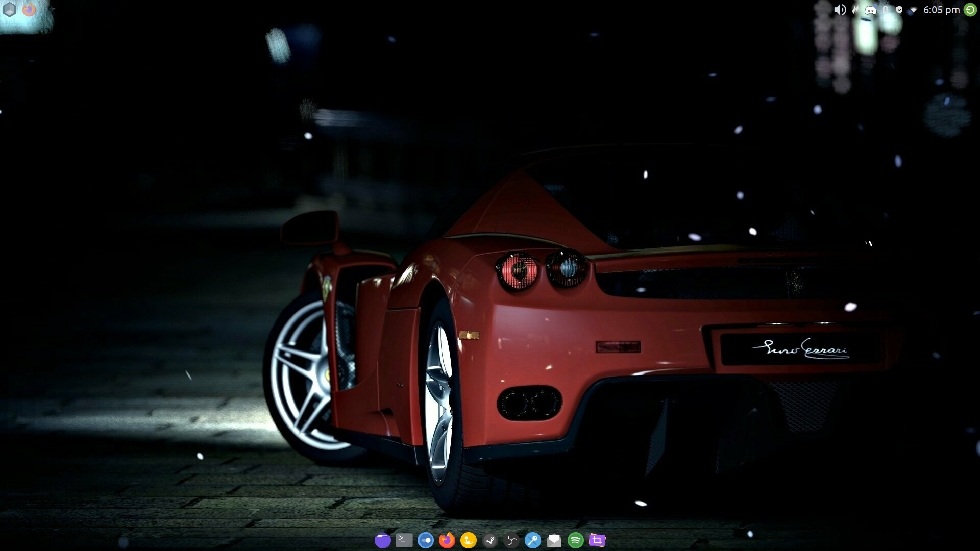Image resolution: width=980 pixels, height=551 pixels.
Task: Open the Files manager from the dock
Action: pyautogui.click(x=382, y=540)
